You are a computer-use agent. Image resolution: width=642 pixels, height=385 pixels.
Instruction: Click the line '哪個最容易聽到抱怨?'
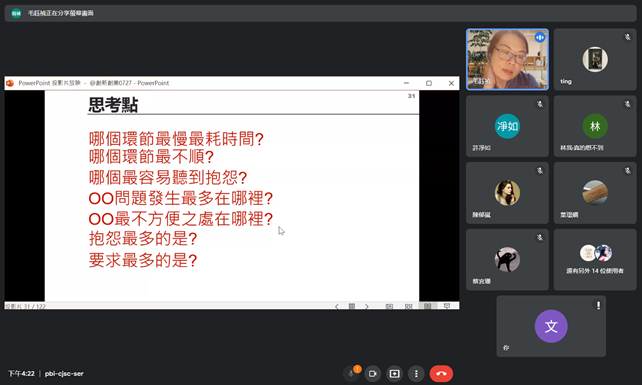point(168,177)
